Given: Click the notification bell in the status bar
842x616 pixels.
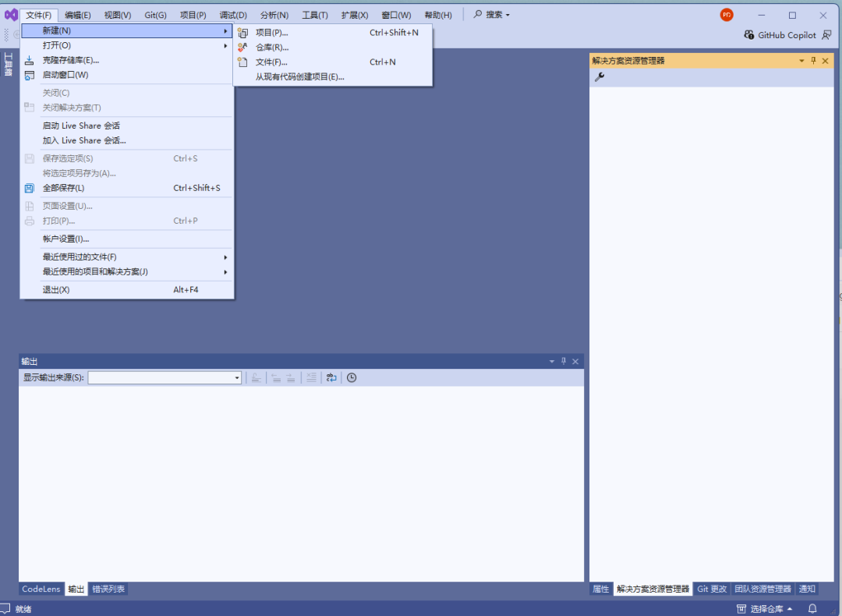Looking at the screenshot, I should tap(812, 608).
